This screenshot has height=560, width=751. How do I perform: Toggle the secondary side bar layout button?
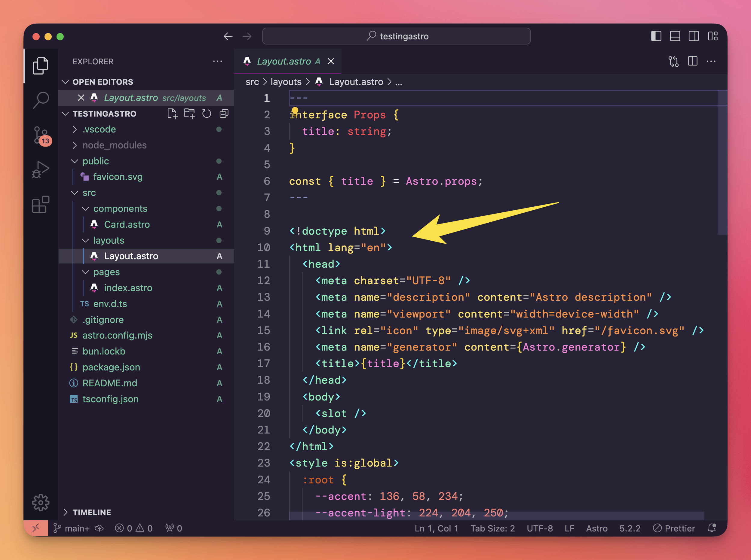694,36
